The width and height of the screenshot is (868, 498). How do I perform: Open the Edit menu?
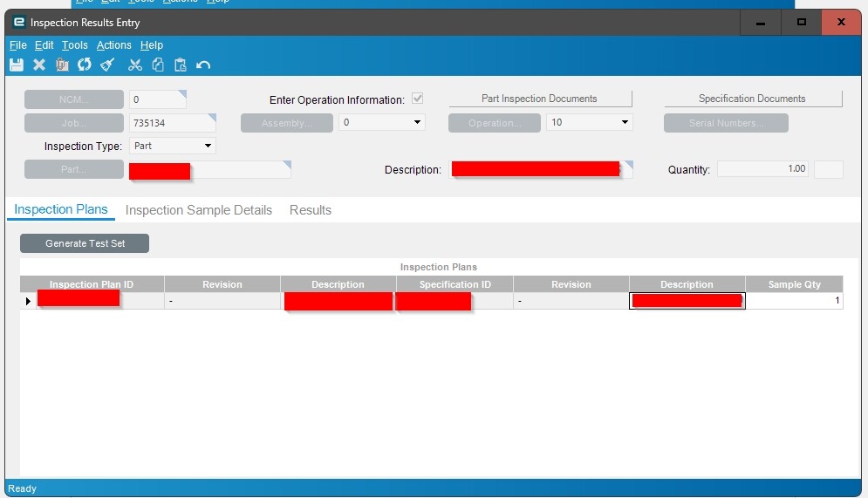point(44,45)
